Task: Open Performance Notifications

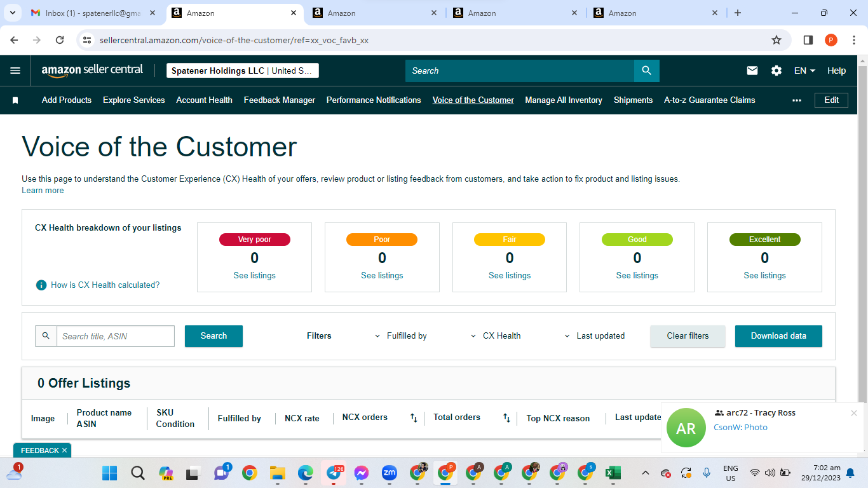Action: click(374, 100)
